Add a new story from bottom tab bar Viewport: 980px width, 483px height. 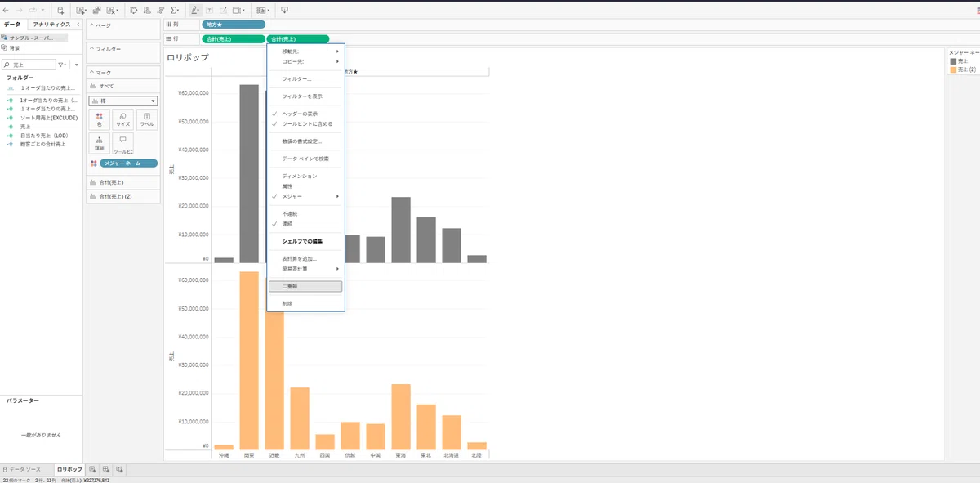[x=119, y=469]
